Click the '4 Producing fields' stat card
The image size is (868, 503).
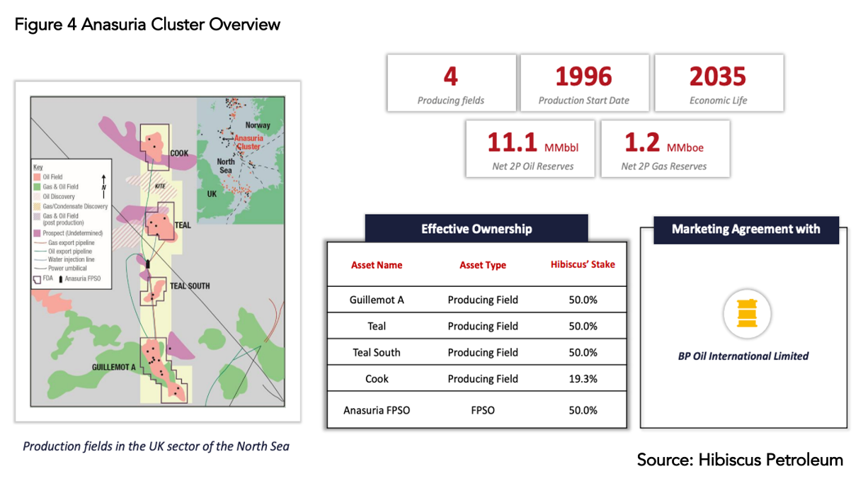(451, 83)
